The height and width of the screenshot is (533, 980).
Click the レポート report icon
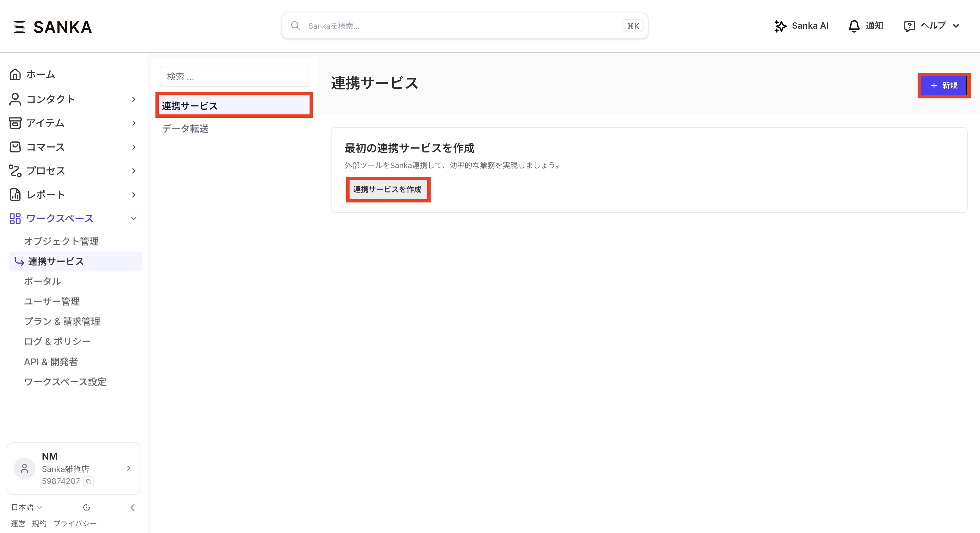pyautogui.click(x=15, y=194)
